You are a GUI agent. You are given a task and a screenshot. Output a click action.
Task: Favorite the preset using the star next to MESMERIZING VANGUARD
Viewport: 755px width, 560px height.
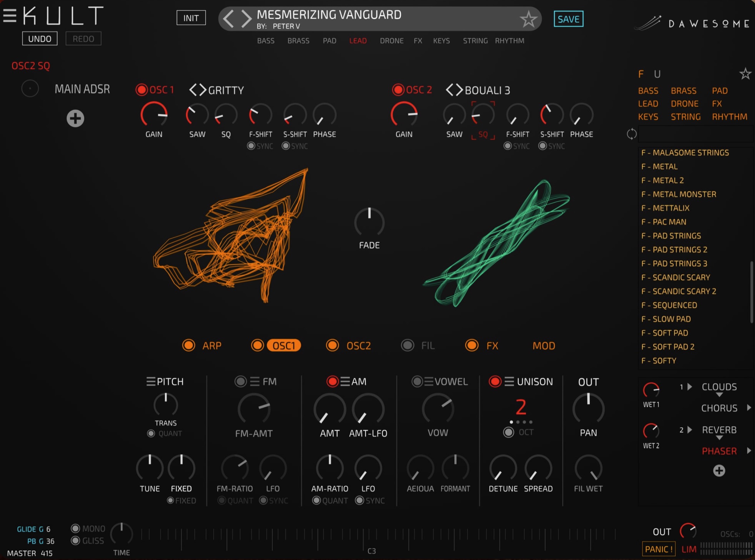click(x=528, y=18)
